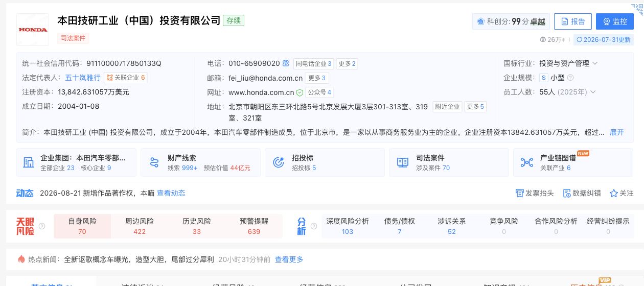Click the 司法案件 tag under company name
This screenshot has width=644, height=286.
73,38
